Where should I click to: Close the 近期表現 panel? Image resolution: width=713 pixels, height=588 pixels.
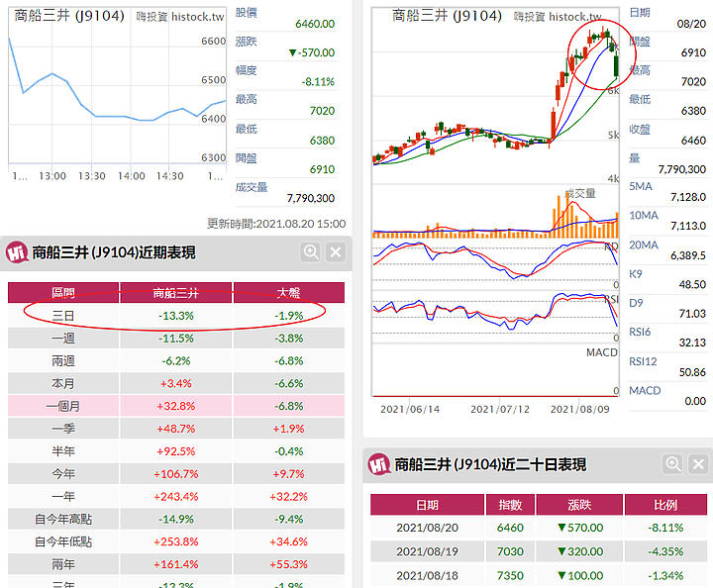[336, 251]
